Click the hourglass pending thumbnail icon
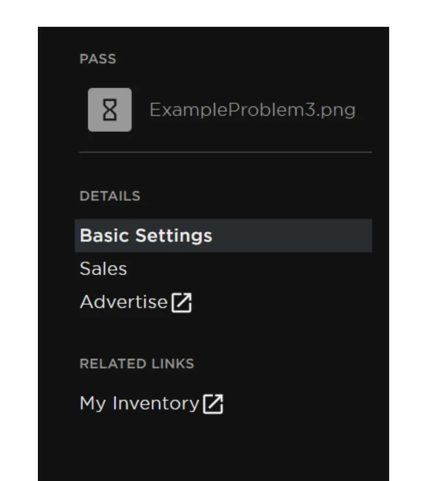 pos(110,110)
